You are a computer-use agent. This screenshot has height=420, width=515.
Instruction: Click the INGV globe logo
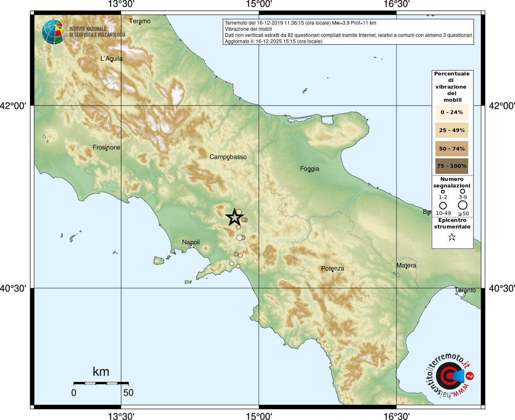point(54,32)
